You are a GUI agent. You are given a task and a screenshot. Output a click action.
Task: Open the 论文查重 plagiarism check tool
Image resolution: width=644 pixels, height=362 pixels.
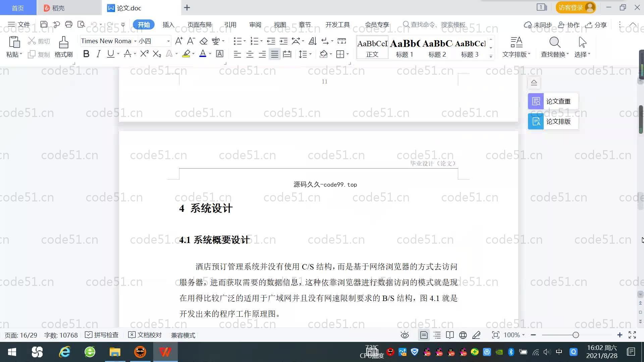[553, 101]
